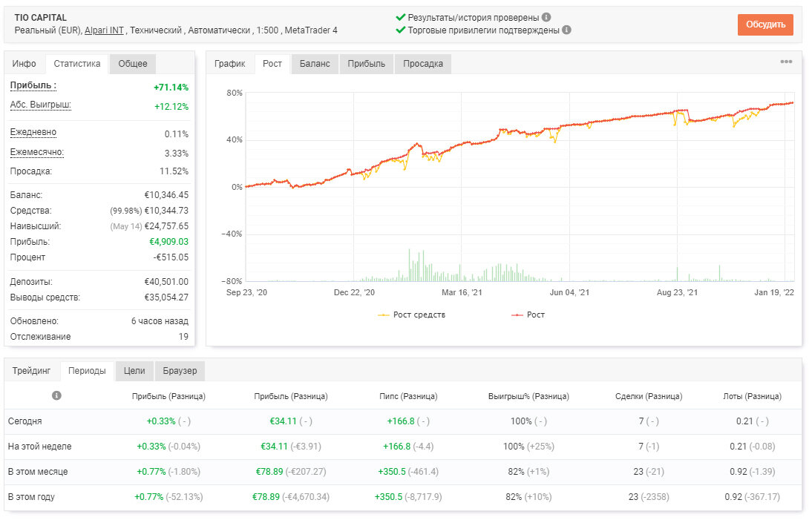Open the Прибыль chart tab

[x=367, y=64]
